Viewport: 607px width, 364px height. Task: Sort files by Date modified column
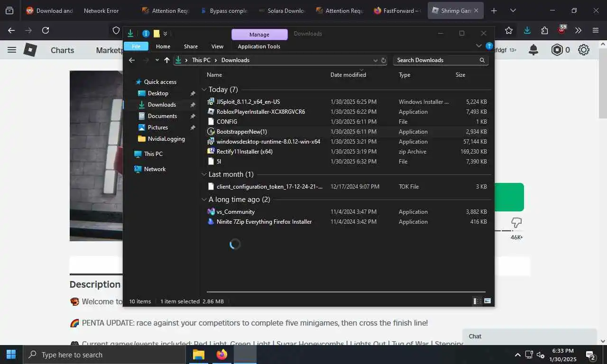(x=348, y=75)
